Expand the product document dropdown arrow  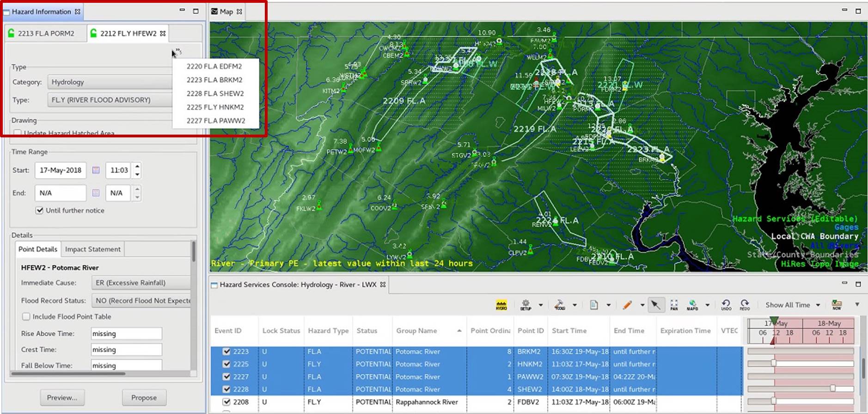608,305
